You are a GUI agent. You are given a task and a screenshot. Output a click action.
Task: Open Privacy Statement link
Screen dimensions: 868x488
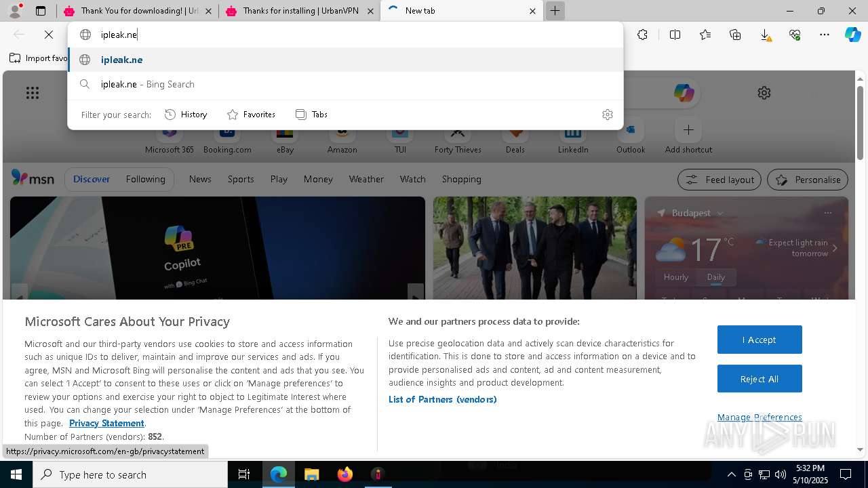[x=106, y=423]
